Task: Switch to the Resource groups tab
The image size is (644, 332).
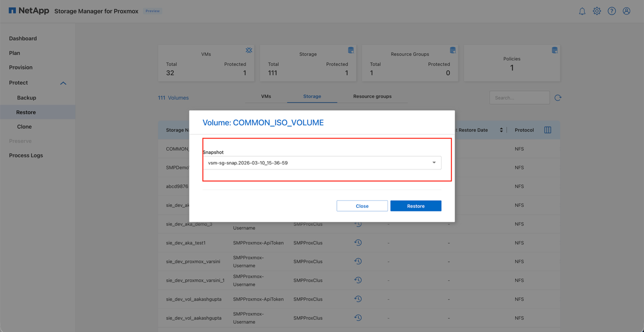Action: click(372, 97)
